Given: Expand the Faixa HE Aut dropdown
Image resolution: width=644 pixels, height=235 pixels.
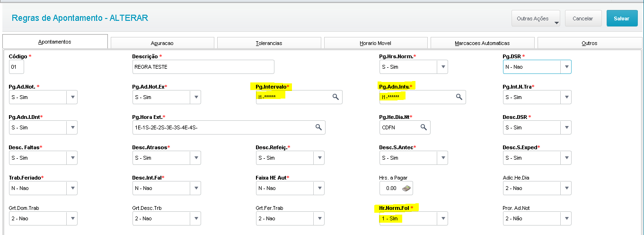Looking at the screenshot, I should tap(319, 188).
